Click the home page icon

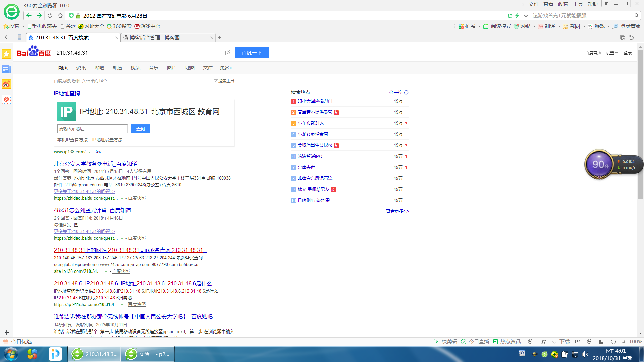pos(60,16)
